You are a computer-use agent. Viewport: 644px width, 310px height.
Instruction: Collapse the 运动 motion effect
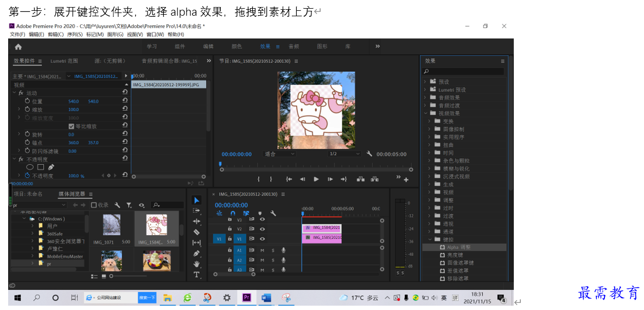coord(14,93)
